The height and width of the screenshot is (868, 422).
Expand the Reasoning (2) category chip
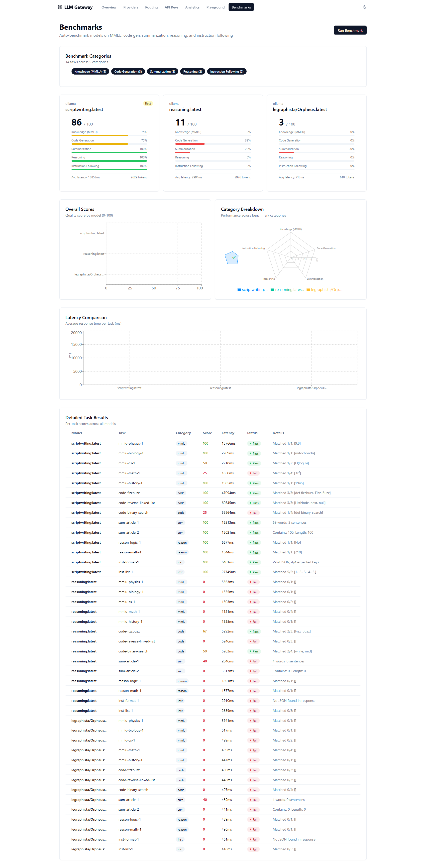(x=192, y=71)
